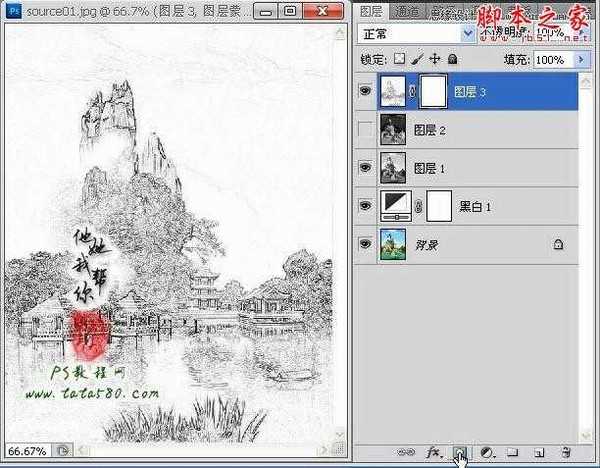
Task: Create a new layer group
Action: 513,452
